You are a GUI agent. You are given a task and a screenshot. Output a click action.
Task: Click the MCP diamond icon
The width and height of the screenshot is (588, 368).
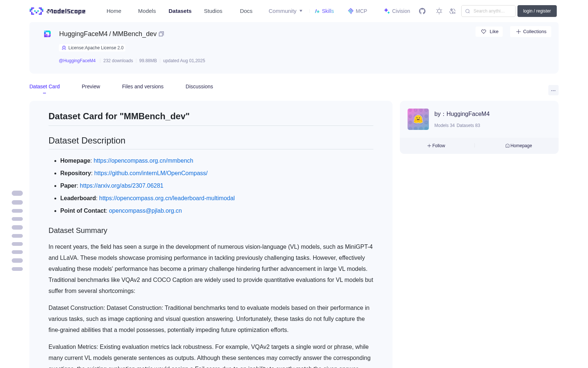point(351,11)
